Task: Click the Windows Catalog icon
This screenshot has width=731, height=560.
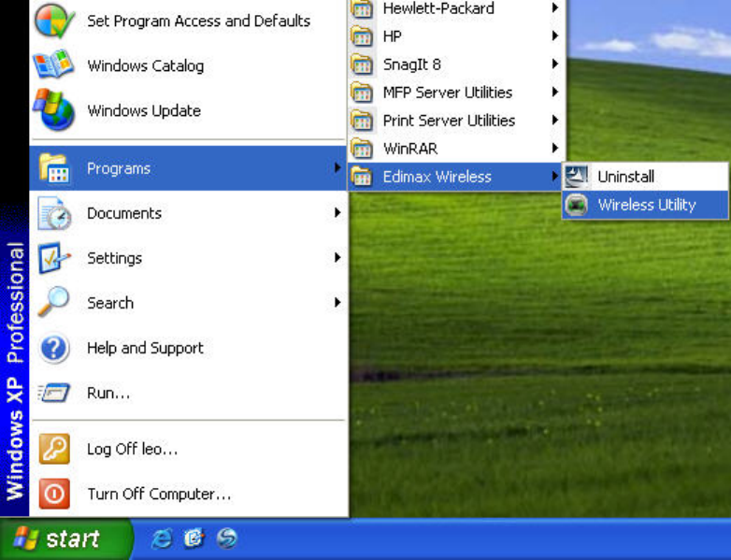Action: (53, 64)
